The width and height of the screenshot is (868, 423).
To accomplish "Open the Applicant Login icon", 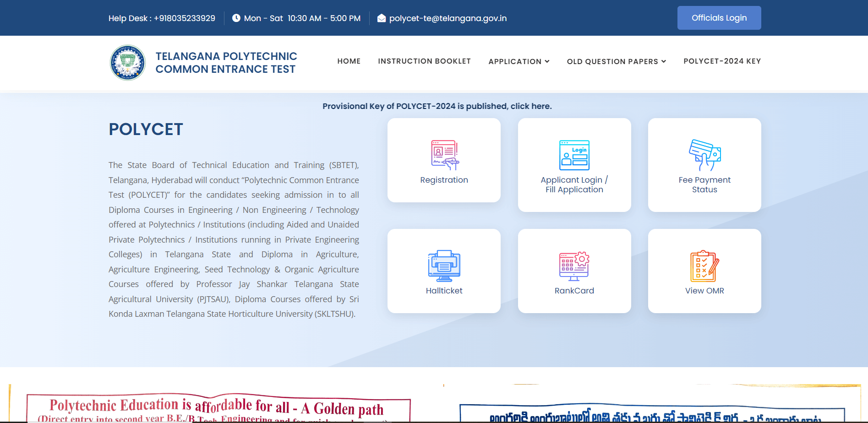I will (x=574, y=155).
